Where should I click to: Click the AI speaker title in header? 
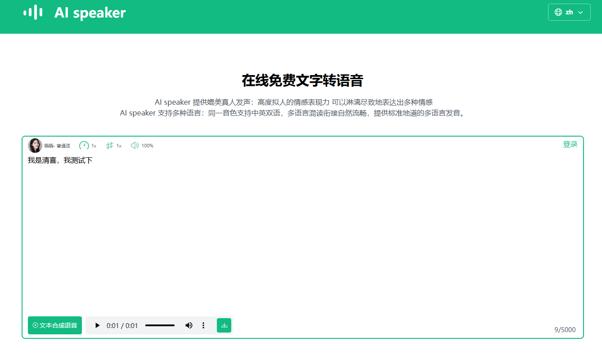click(90, 12)
